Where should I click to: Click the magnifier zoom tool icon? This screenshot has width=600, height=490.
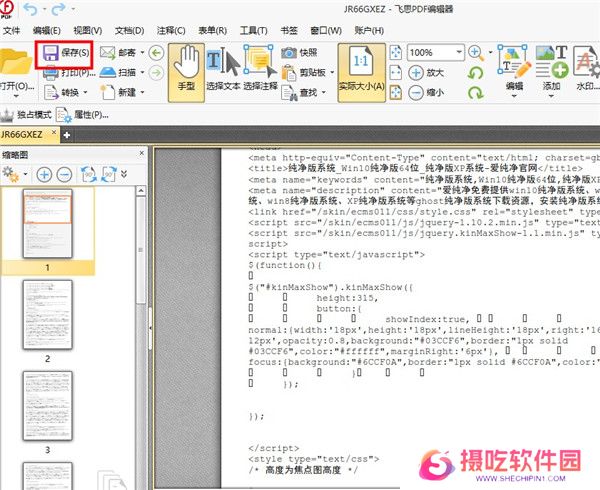pos(476,53)
